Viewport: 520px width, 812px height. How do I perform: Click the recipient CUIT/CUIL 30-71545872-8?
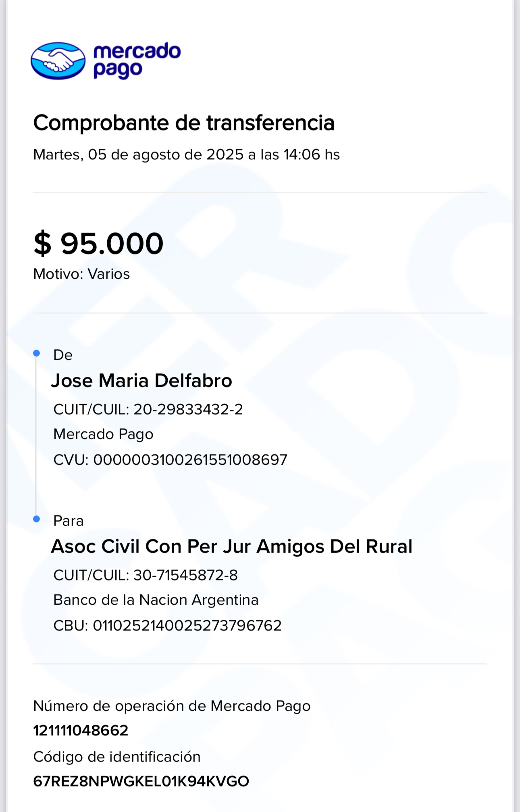point(146,575)
